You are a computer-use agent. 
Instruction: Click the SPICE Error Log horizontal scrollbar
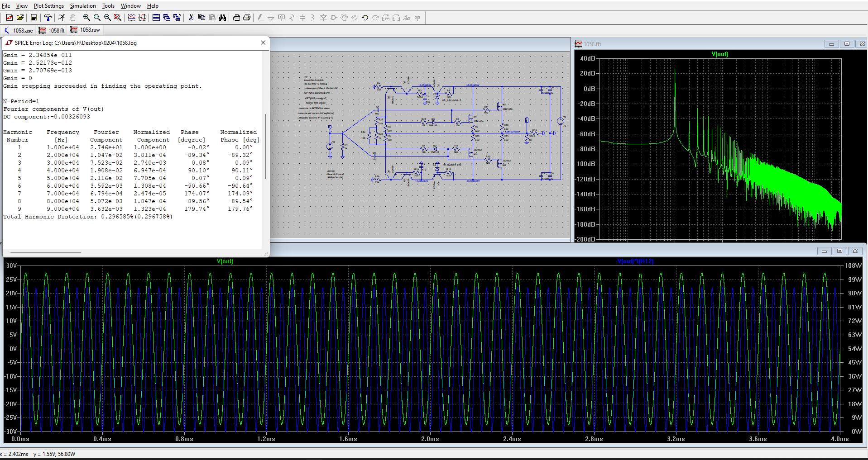click(45, 252)
